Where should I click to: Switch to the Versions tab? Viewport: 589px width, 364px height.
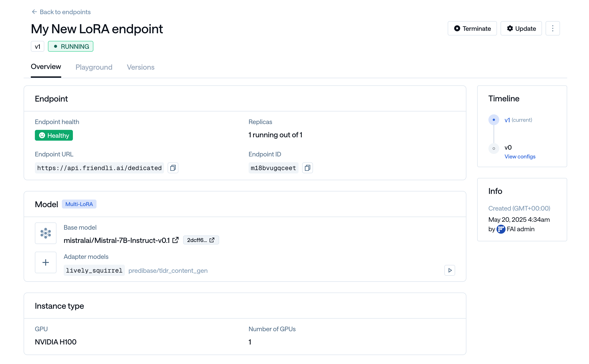click(x=141, y=67)
